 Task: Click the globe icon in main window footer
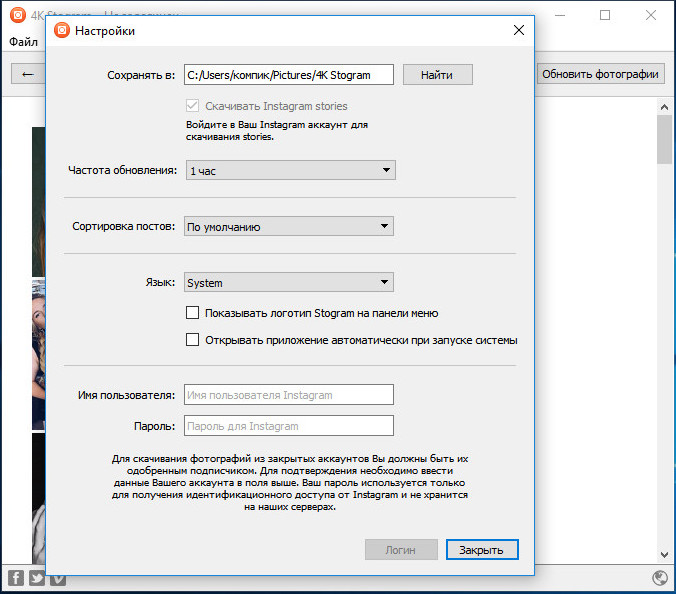click(x=660, y=578)
